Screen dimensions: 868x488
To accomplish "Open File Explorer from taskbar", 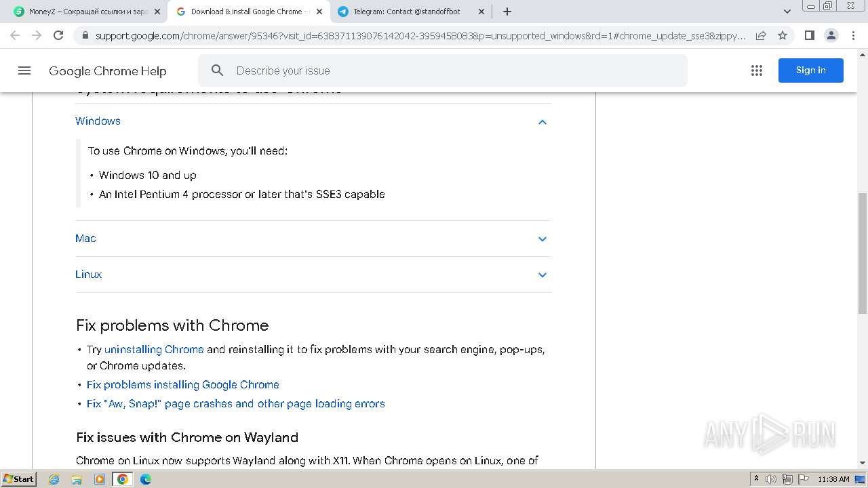I will [x=77, y=479].
